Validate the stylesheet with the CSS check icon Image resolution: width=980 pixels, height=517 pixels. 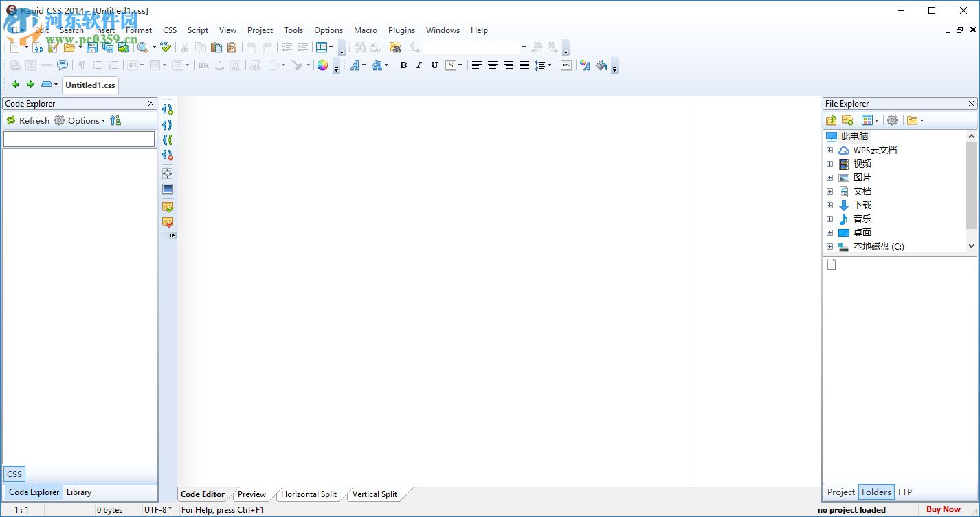(x=167, y=206)
